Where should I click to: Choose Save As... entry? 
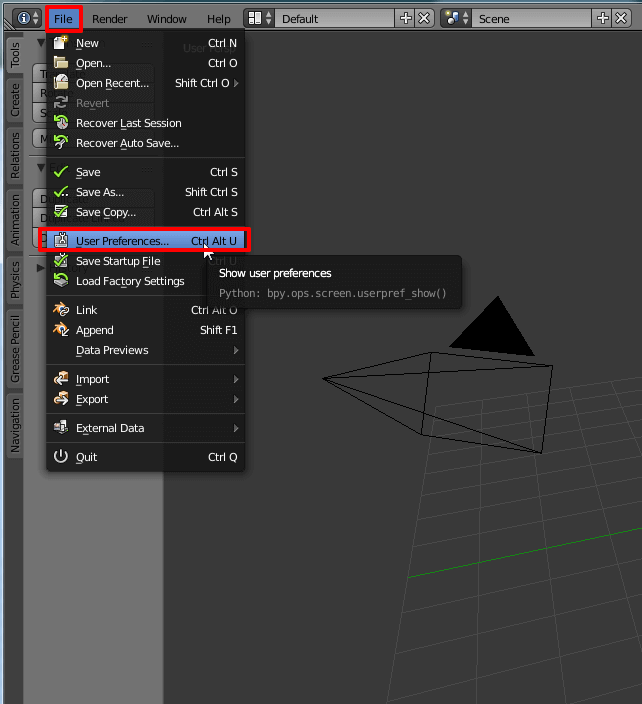coord(146,192)
